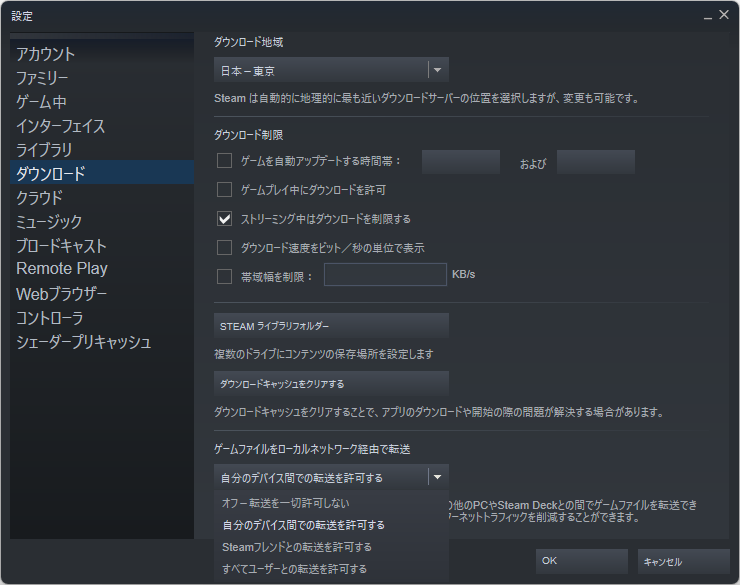Click the local network transfer dropdown arrow
Viewport: 740px width, 585px height.
click(437, 477)
